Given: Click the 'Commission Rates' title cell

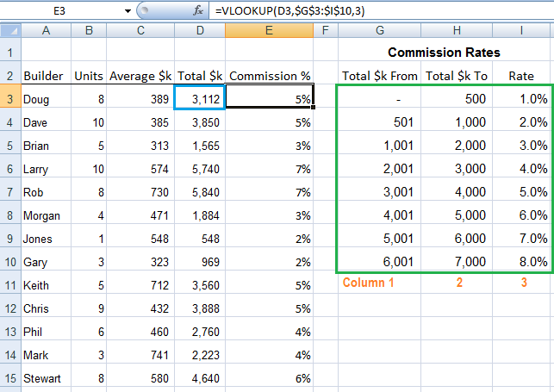Looking at the screenshot, I should coord(444,53).
